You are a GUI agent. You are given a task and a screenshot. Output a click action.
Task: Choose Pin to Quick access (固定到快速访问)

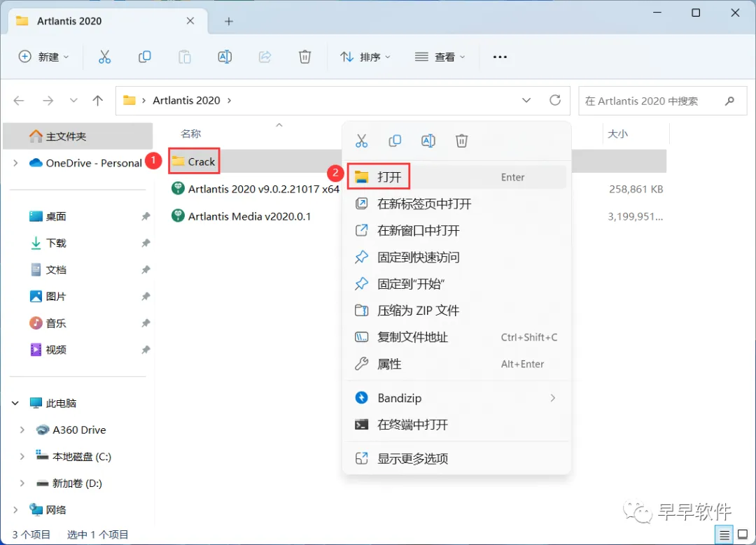point(456,257)
